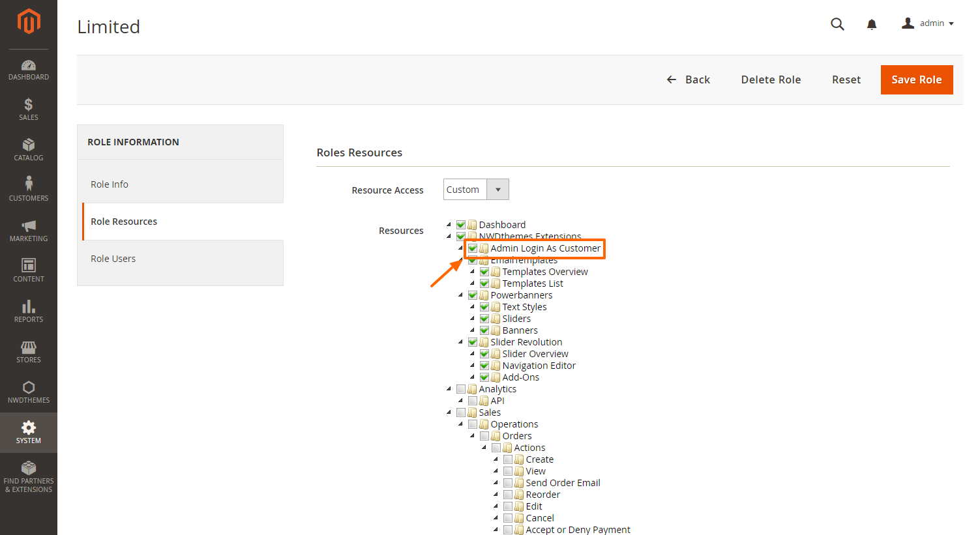Click the Delete Role button
The width and height of the screenshot is (980, 535).
tap(771, 80)
